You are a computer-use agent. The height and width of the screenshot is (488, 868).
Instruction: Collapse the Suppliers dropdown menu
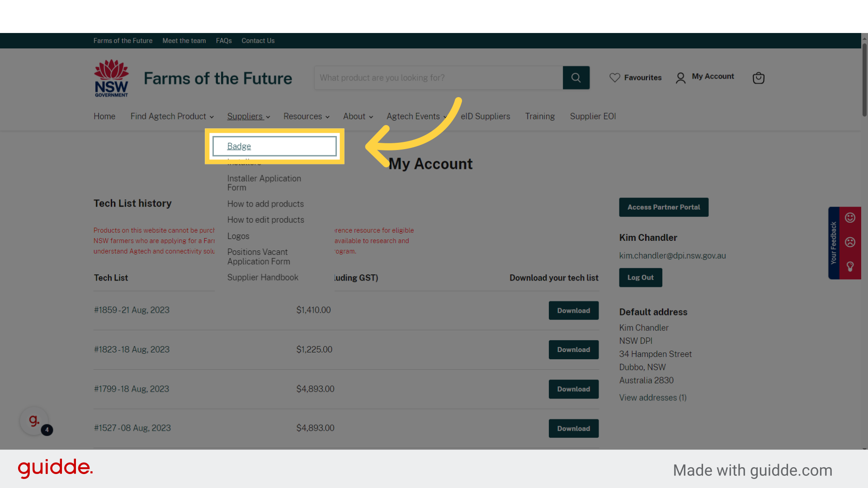(x=249, y=116)
